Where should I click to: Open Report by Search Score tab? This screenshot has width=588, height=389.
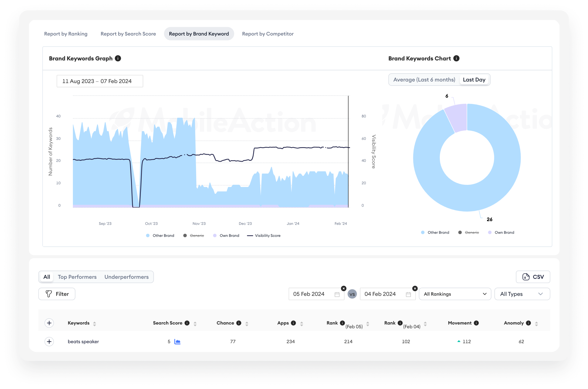(x=128, y=34)
